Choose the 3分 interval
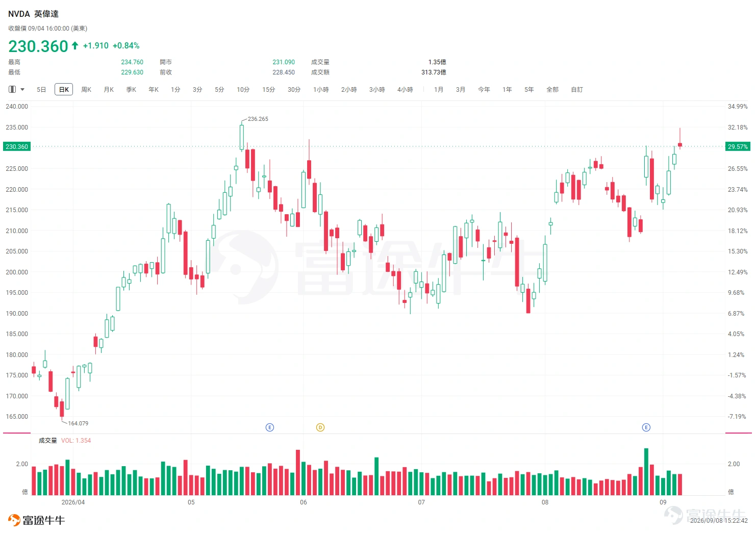The width and height of the screenshot is (756, 534). (197, 90)
